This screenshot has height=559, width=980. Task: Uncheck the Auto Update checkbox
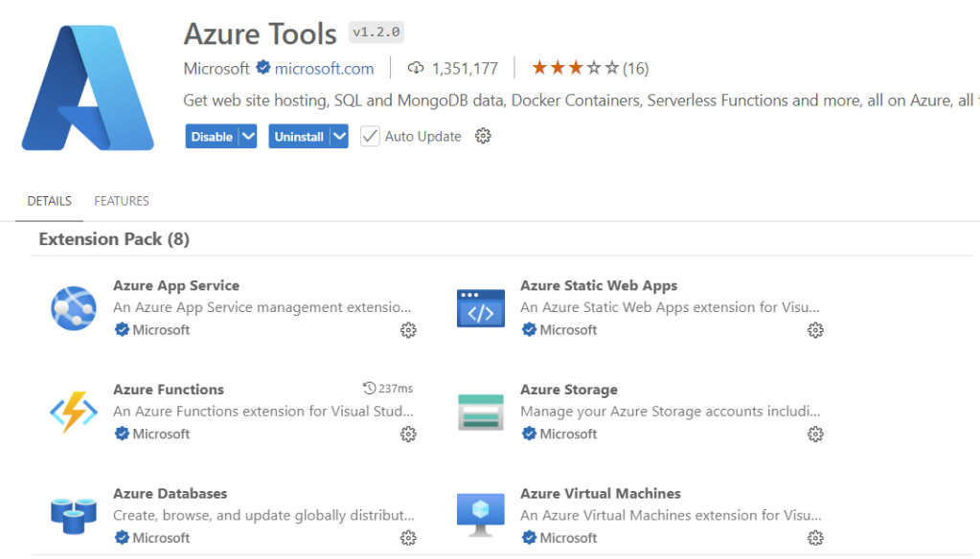(370, 136)
